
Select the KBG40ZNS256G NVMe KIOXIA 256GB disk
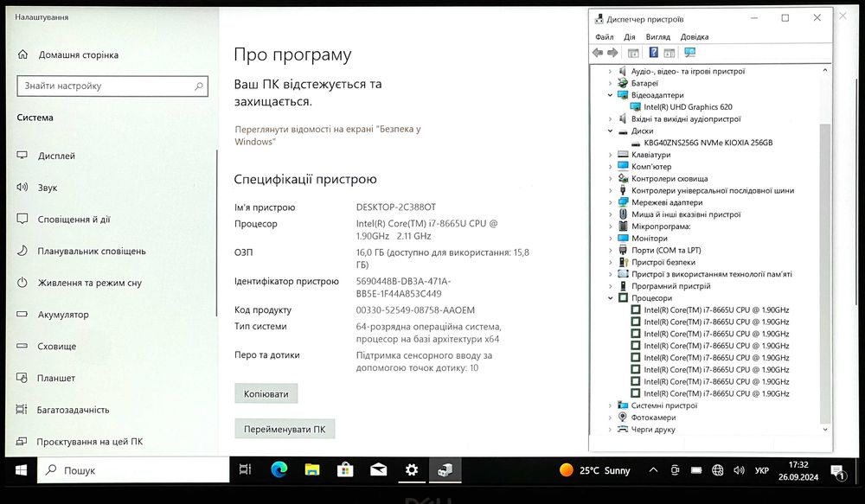coord(708,143)
